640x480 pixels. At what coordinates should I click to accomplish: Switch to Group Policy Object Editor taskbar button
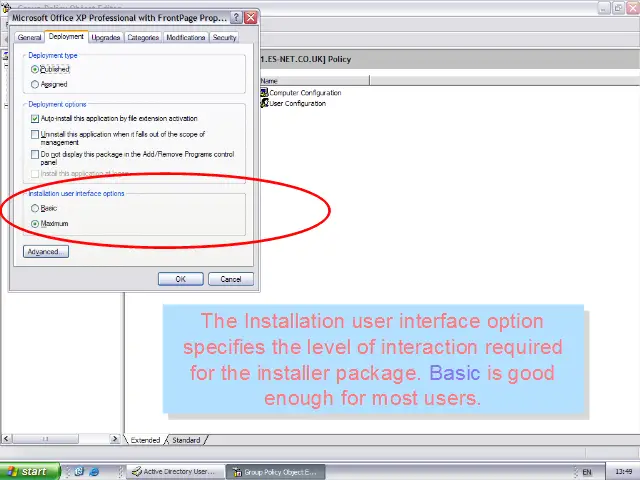273,471
